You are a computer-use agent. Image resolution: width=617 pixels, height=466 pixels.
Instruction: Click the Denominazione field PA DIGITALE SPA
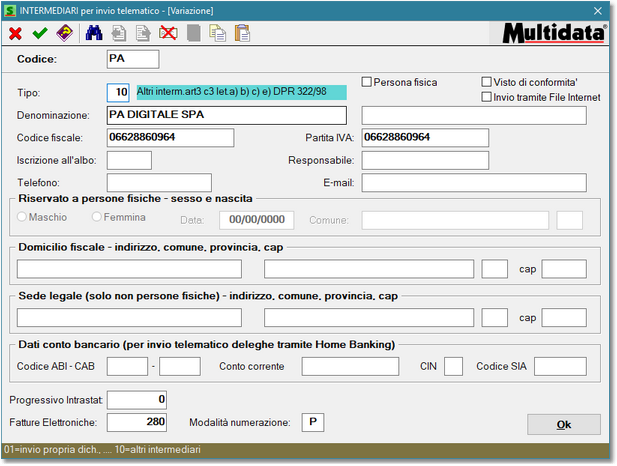tap(227, 115)
